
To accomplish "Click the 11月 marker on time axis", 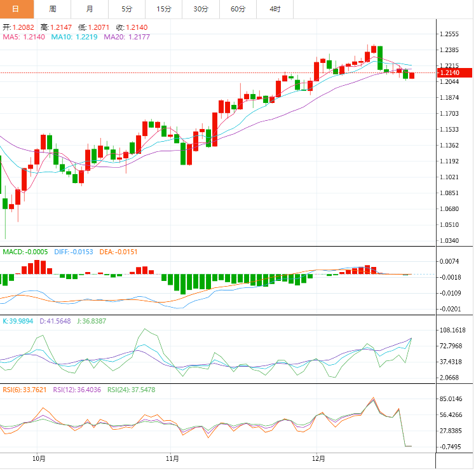I will pyautogui.click(x=172, y=458).
